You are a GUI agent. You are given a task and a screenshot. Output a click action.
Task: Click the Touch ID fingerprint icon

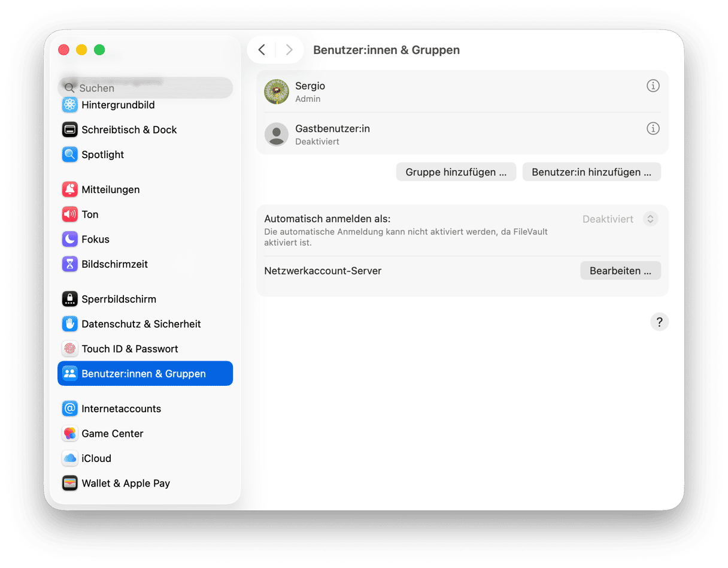[70, 349]
